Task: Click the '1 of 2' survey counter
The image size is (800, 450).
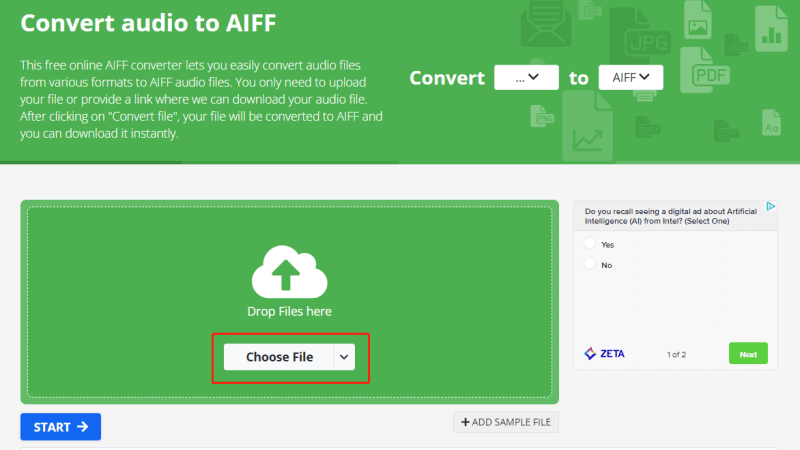Action: click(676, 355)
